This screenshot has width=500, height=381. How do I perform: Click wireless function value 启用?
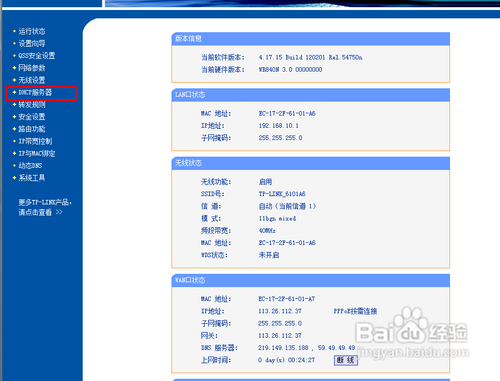265,182
